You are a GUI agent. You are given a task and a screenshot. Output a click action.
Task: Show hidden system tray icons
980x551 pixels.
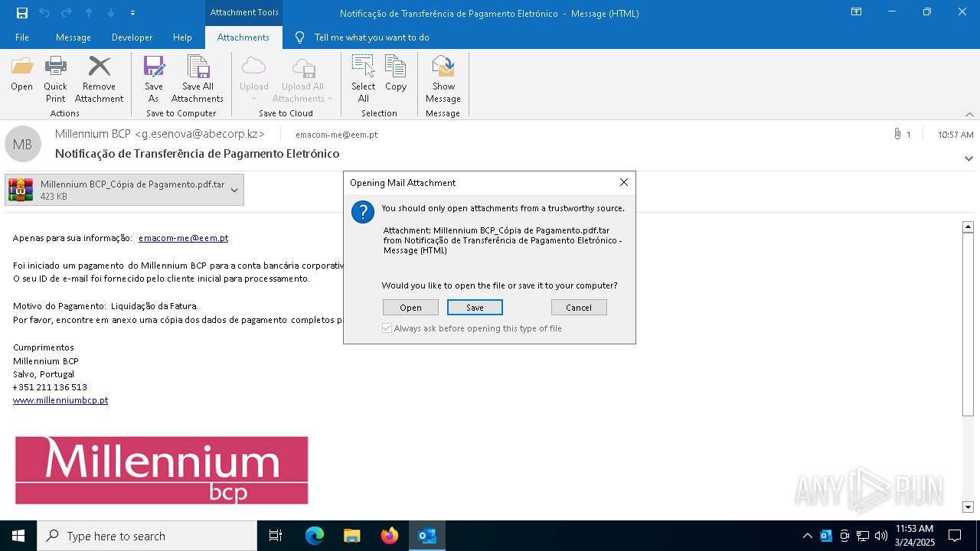coord(807,536)
